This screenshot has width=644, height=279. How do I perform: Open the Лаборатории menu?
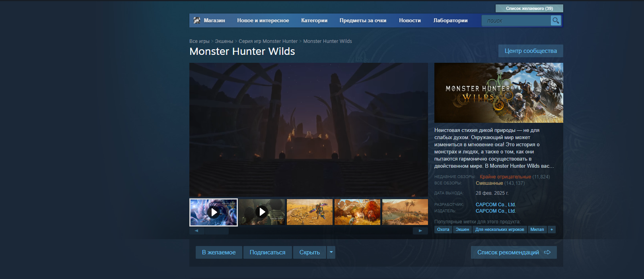(x=450, y=21)
